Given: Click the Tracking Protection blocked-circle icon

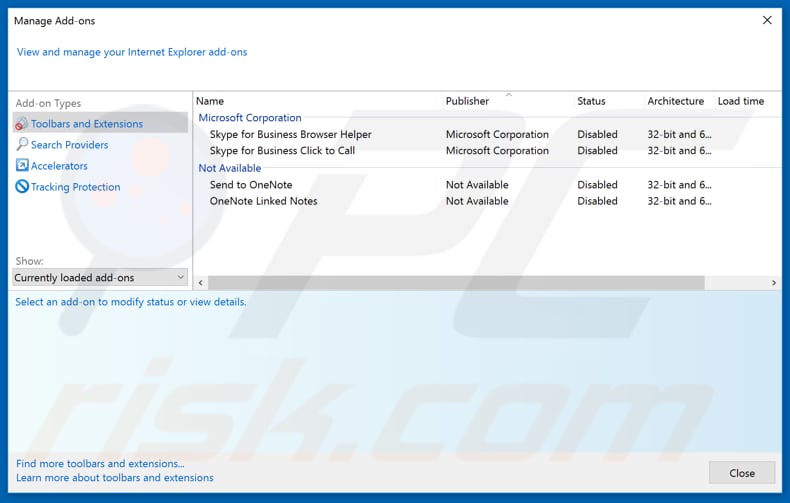Looking at the screenshot, I should click(x=22, y=186).
